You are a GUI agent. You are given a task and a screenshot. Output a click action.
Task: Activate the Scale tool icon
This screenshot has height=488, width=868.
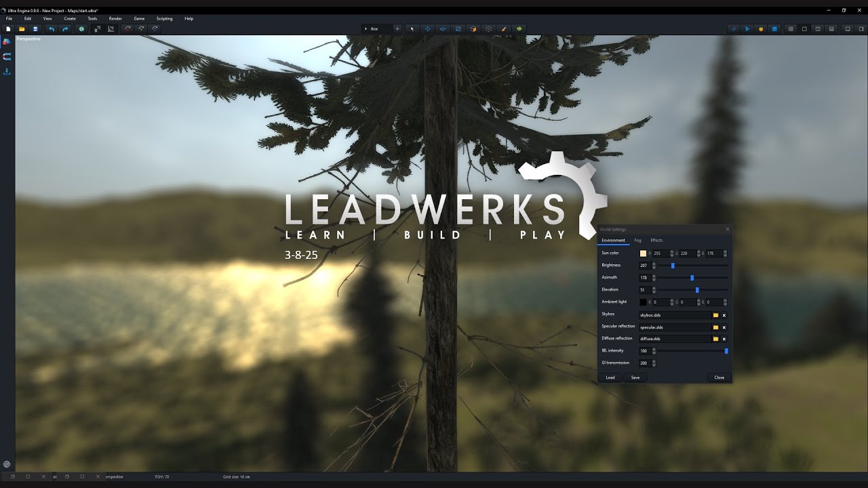(x=458, y=29)
